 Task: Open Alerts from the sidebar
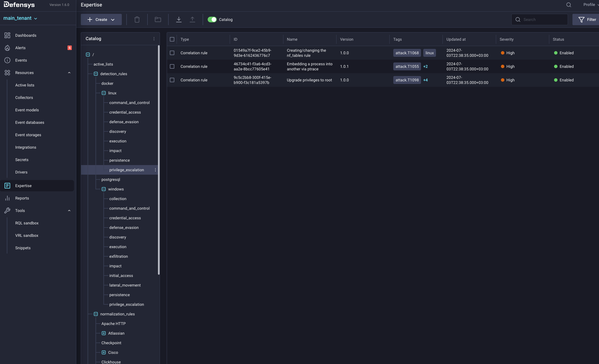(20, 48)
